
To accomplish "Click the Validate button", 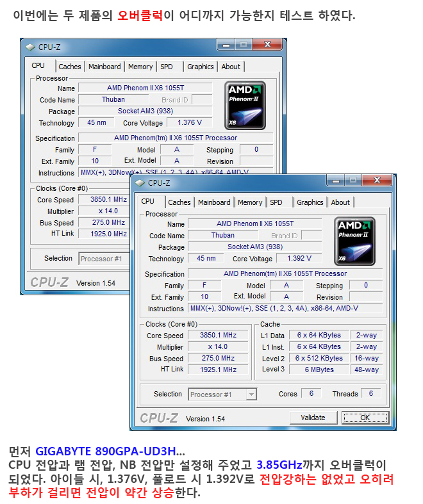I will pos(313,418).
